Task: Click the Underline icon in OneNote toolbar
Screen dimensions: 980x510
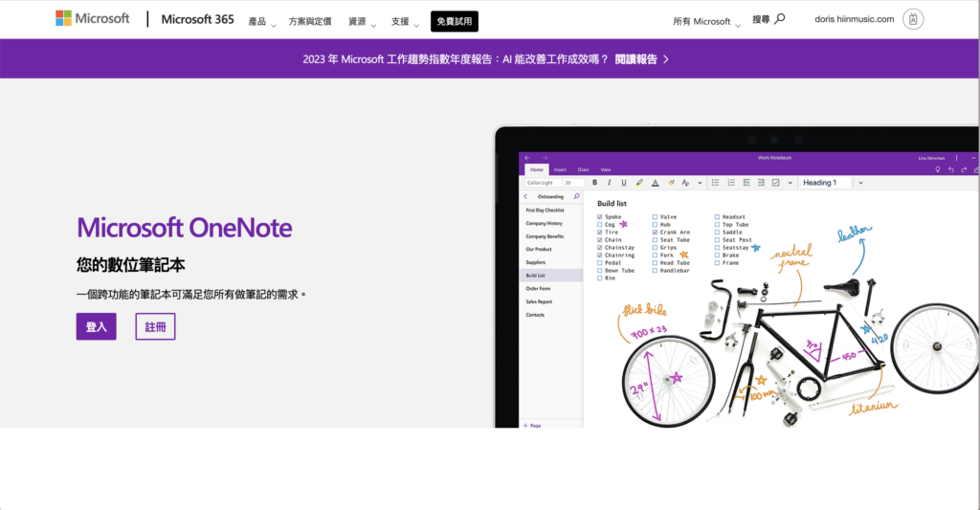Action: 624,182
